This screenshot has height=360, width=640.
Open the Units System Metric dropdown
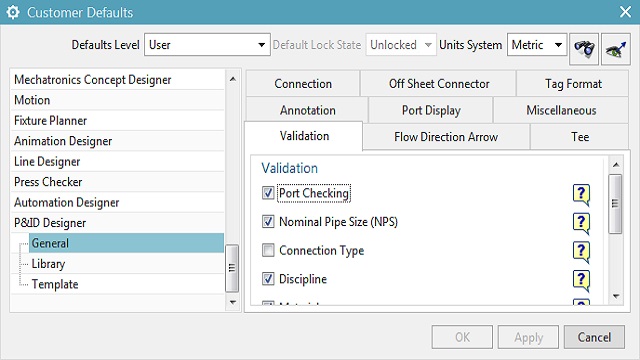[537, 44]
